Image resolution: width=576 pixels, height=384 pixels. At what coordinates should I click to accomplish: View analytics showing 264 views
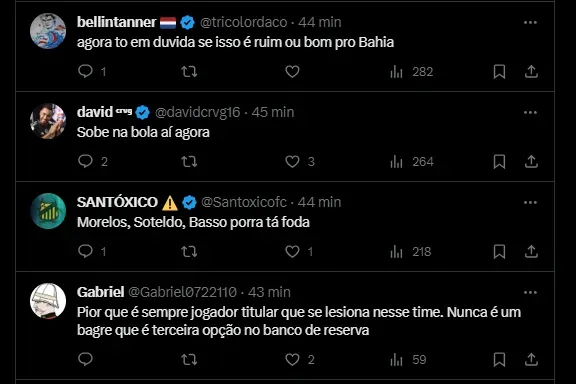[412, 161]
